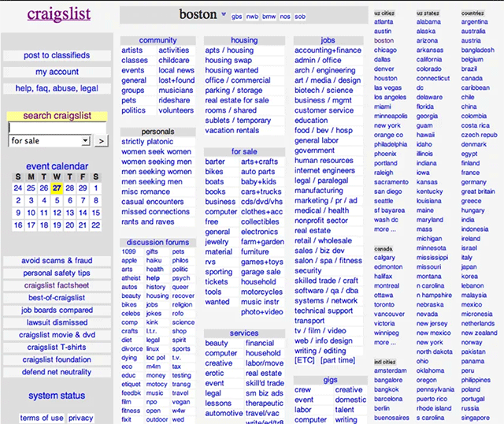
Task: Open the 'for sale' search category dropdown
Action: 50,140
